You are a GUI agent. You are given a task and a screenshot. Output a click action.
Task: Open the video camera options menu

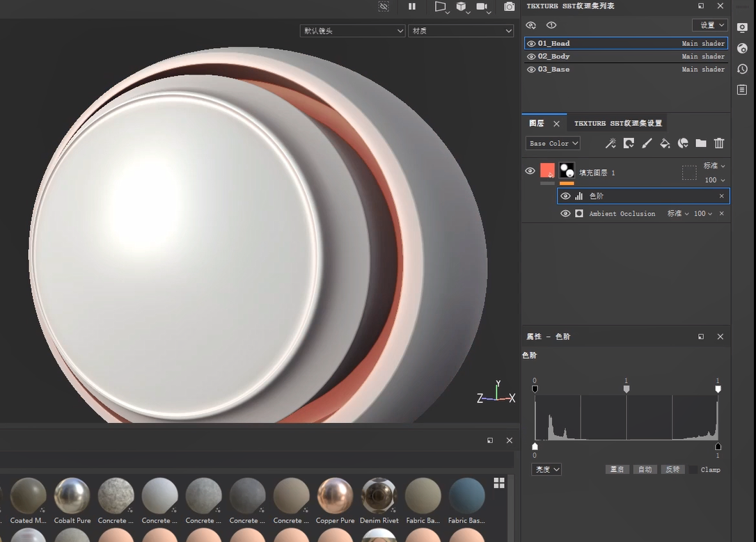pyautogui.click(x=482, y=7)
